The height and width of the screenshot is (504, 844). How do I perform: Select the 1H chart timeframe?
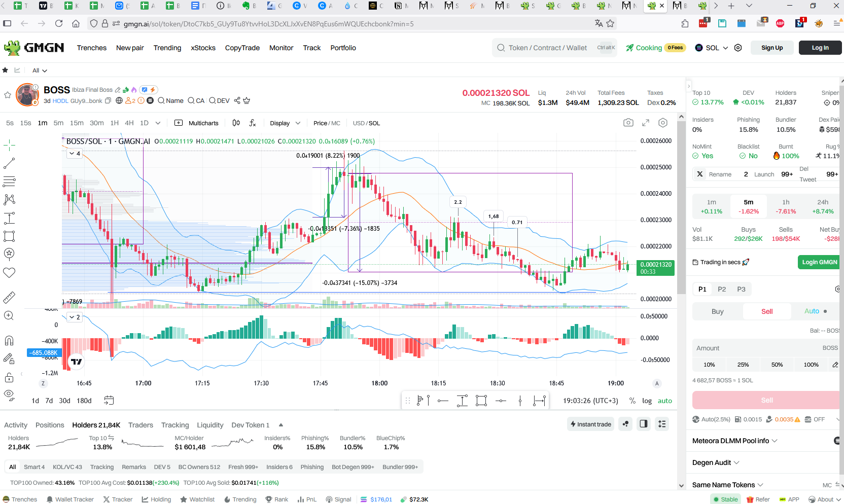click(x=115, y=123)
